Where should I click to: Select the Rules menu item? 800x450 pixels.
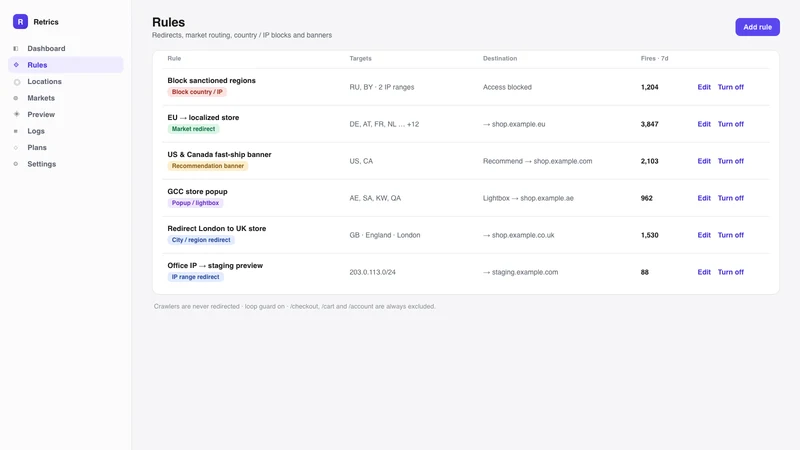[x=65, y=65]
